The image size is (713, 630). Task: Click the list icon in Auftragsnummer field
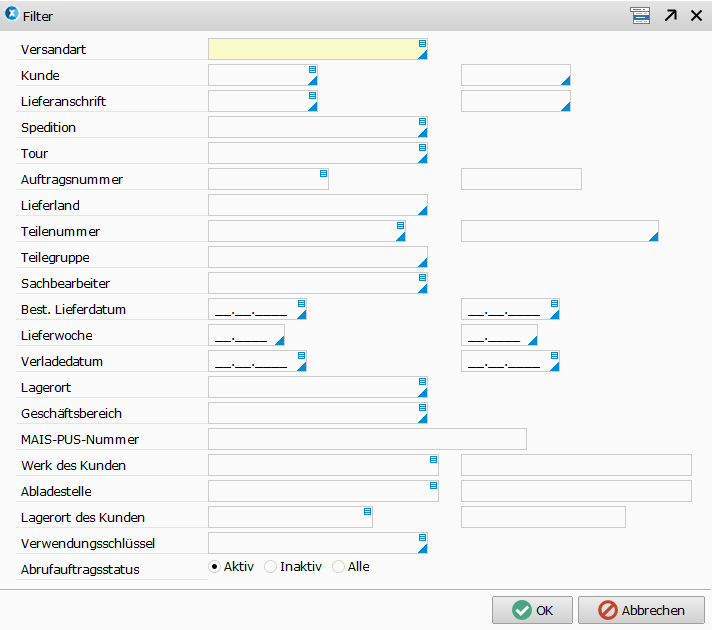tap(323, 173)
